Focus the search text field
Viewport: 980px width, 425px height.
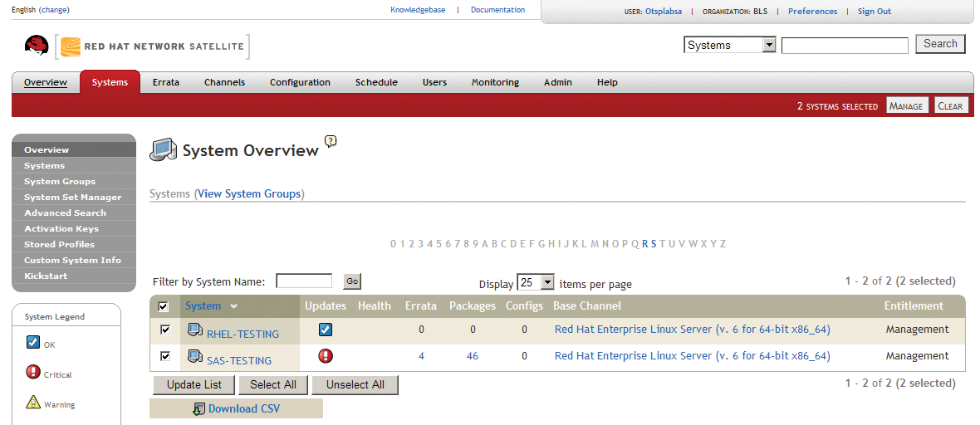click(845, 45)
